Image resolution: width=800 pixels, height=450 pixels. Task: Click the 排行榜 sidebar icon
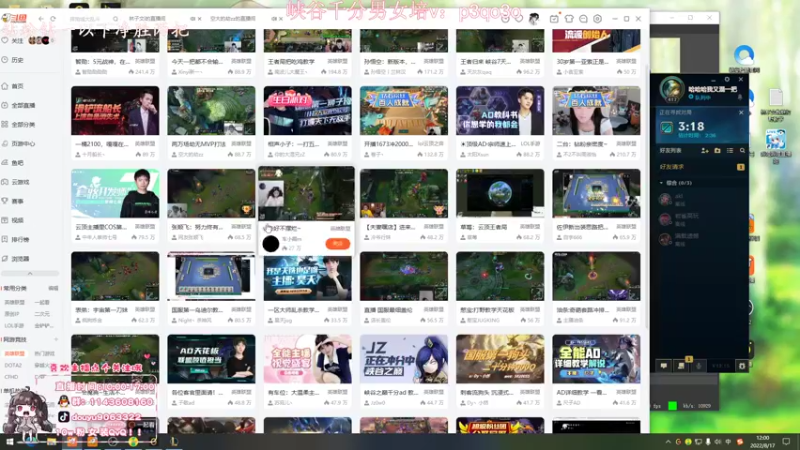[5, 239]
